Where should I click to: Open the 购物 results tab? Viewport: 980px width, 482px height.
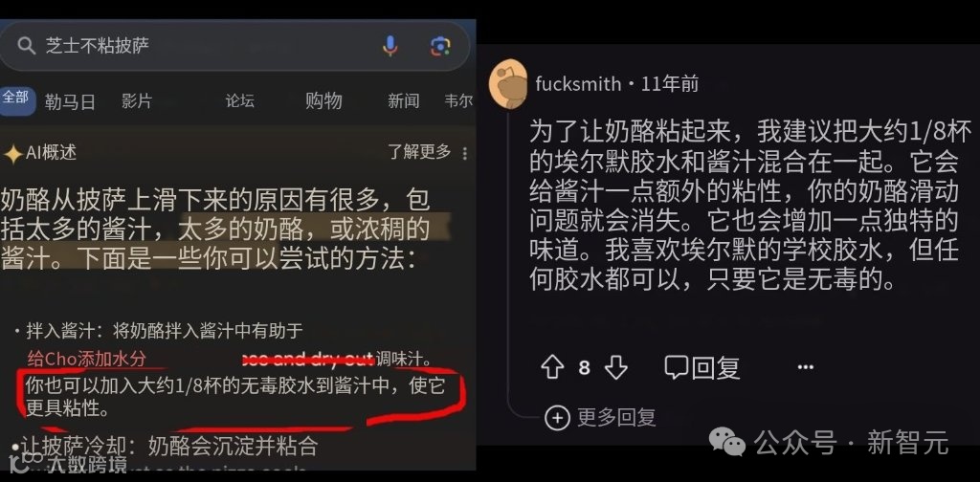pyautogui.click(x=323, y=100)
